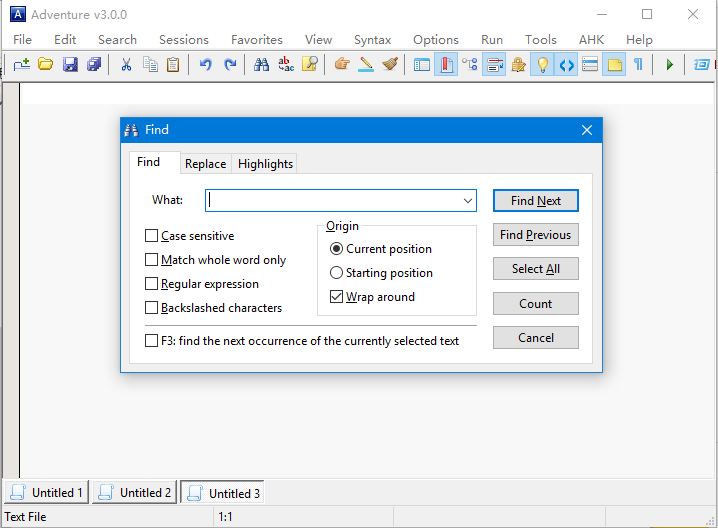Click the horizontal rows panel icon
This screenshot has height=528, width=718.
tap(590, 65)
